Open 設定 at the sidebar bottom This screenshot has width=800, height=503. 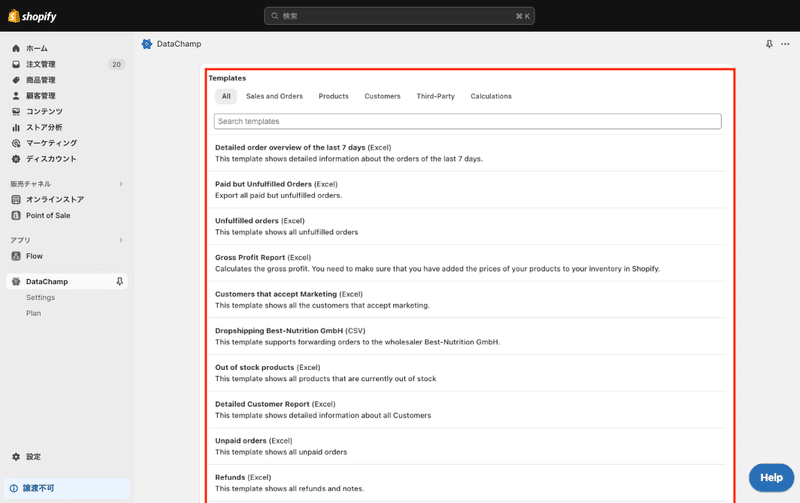[34, 457]
